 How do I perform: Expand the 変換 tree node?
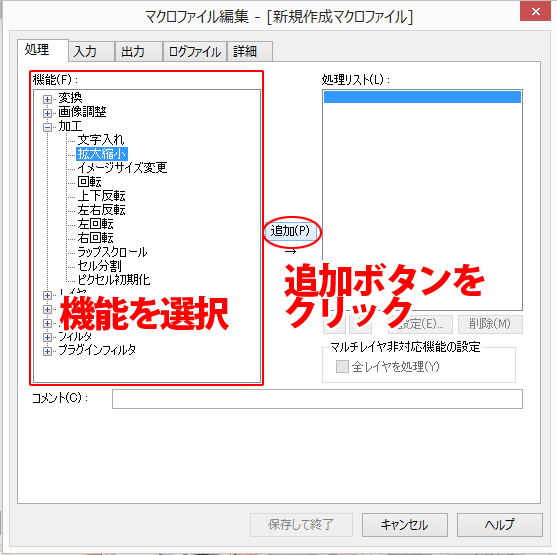click(47, 99)
